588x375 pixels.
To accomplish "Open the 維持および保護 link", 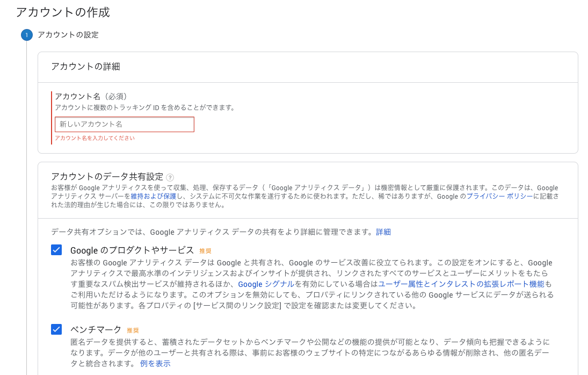I will [153, 196].
